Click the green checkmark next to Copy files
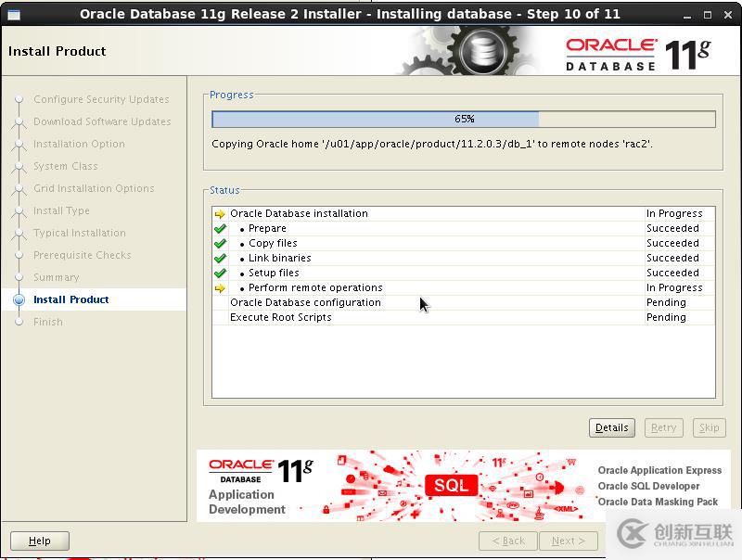Image resolution: width=742 pixels, height=560 pixels. coord(220,244)
